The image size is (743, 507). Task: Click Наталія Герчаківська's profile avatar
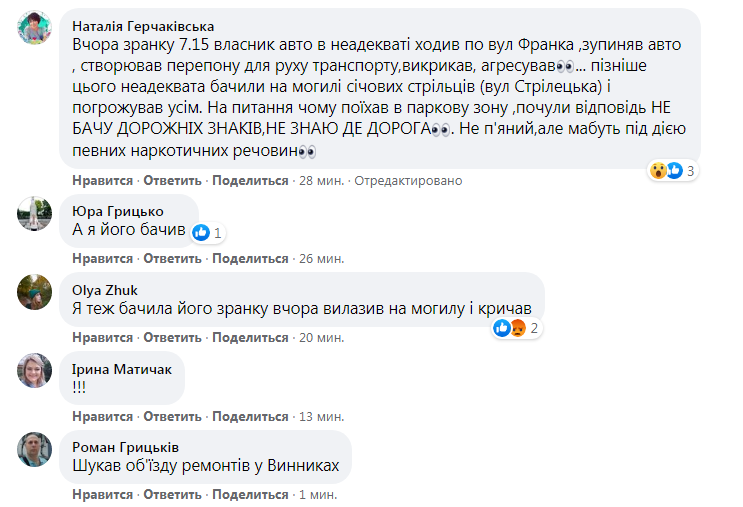(35, 28)
